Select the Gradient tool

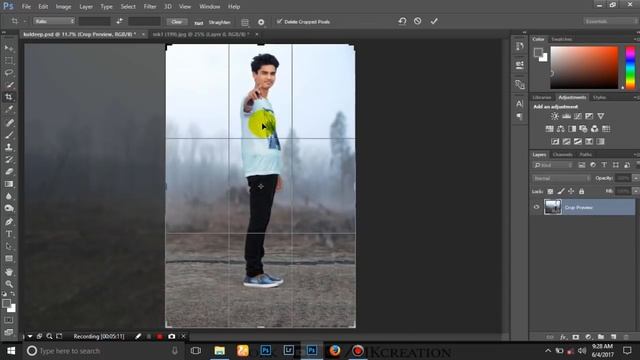pos(9,184)
